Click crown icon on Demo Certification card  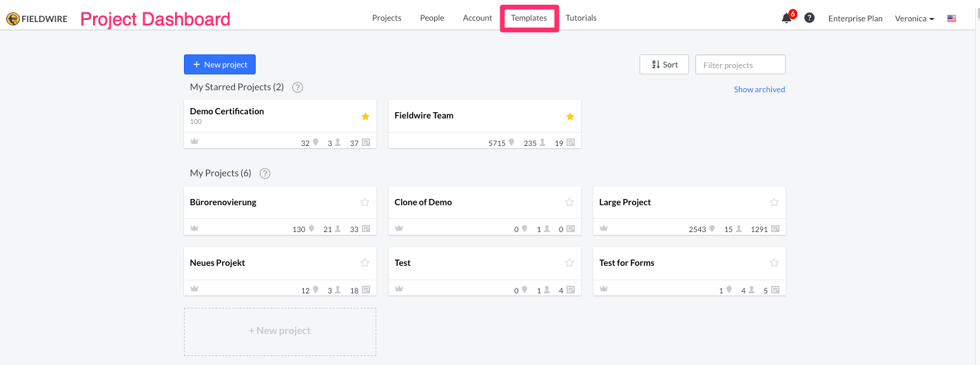[x=194, y=142]
